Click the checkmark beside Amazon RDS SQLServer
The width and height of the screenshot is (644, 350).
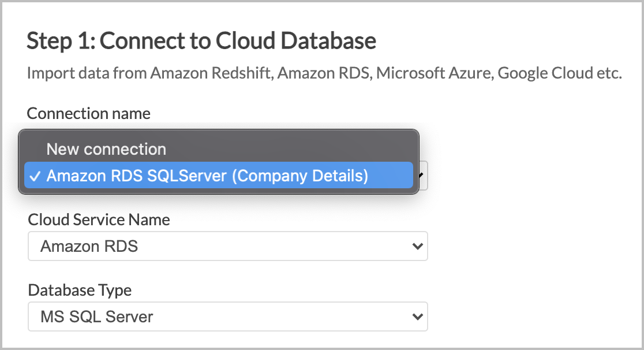click(35, 176)
